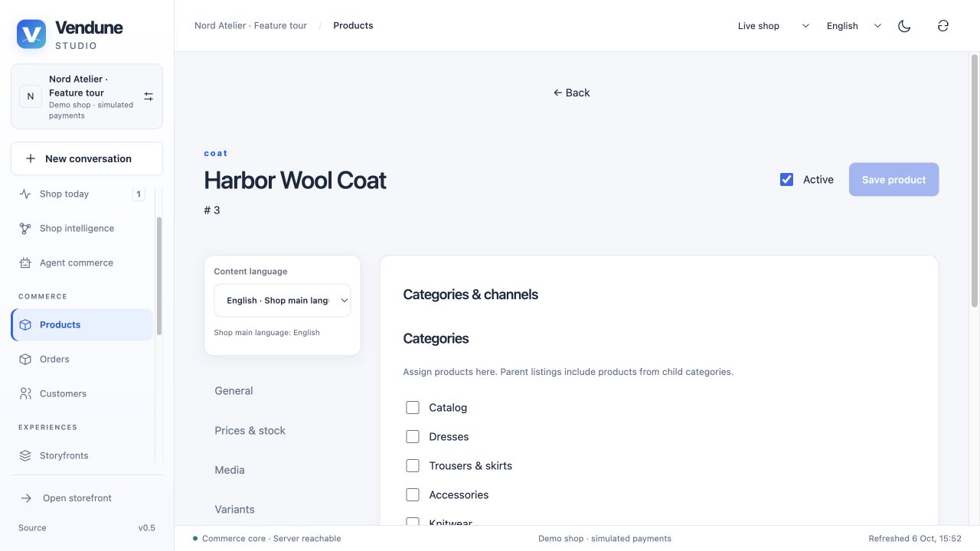Click the Orders package icon
This screenshot has height=551, width=980.
25,359
